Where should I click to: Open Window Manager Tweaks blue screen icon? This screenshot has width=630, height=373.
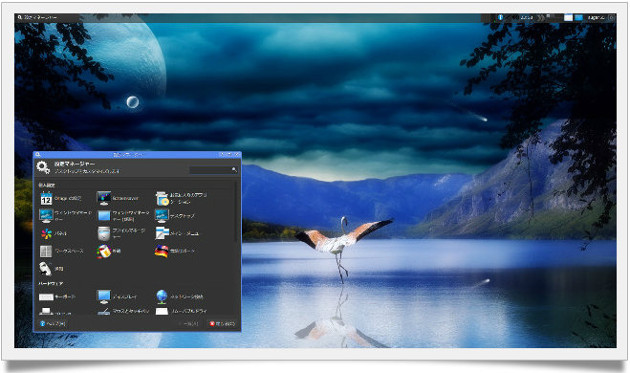(104, 216)
